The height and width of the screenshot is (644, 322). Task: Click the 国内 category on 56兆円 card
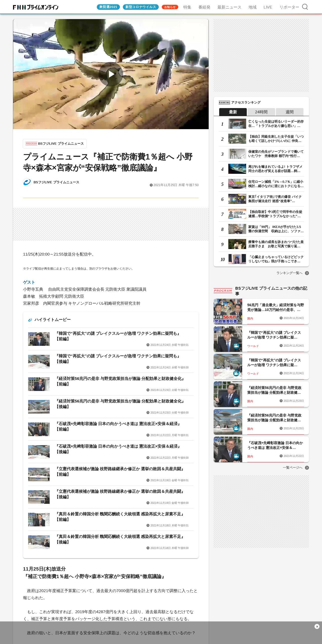point(250,318)
